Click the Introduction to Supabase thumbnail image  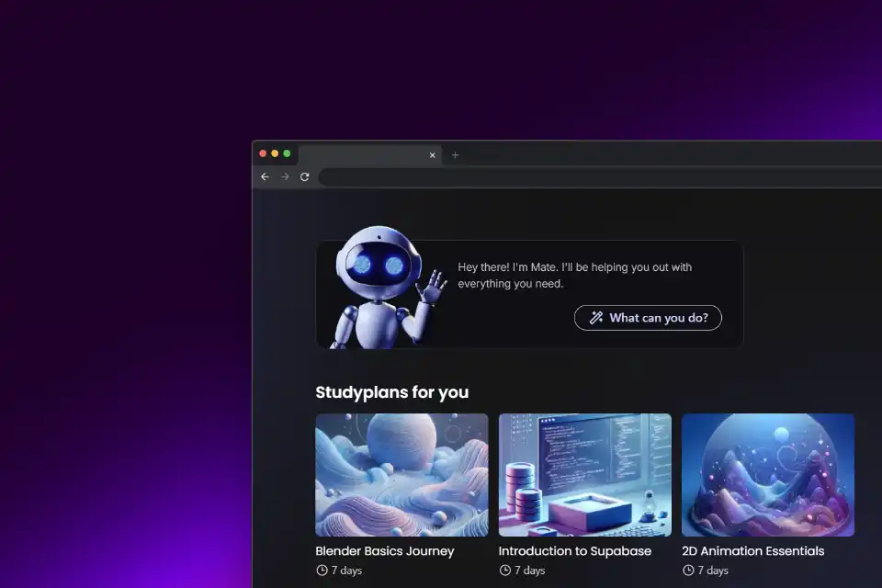tap(585, 475)
